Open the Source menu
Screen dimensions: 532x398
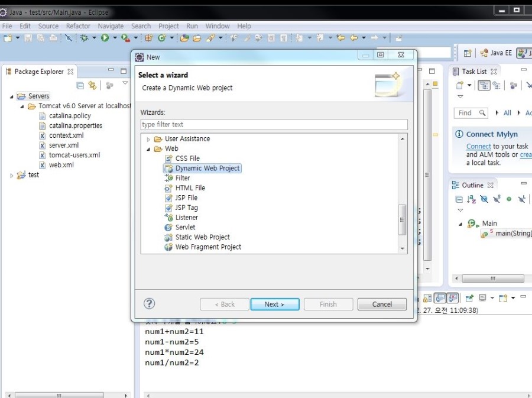(48, 26)
